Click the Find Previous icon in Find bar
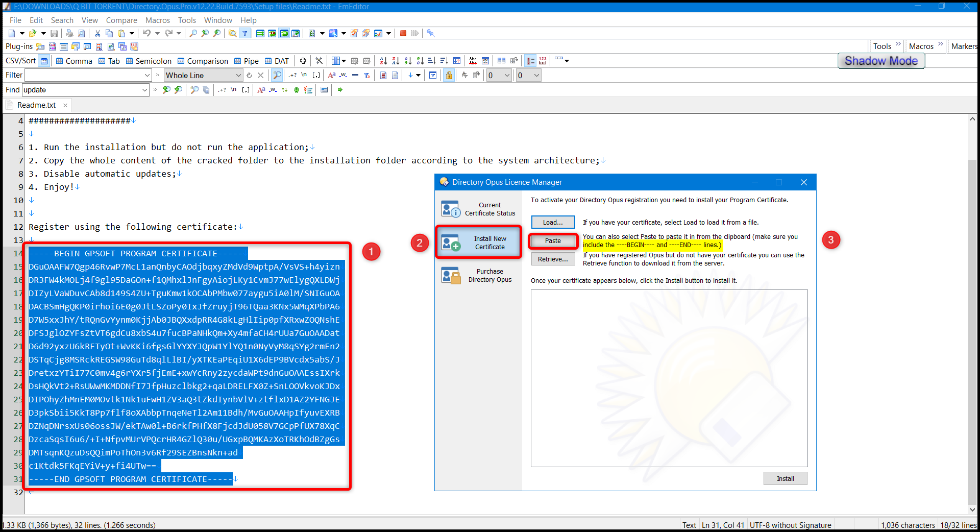The image size is (980, 532). click(x=166, y=90)
